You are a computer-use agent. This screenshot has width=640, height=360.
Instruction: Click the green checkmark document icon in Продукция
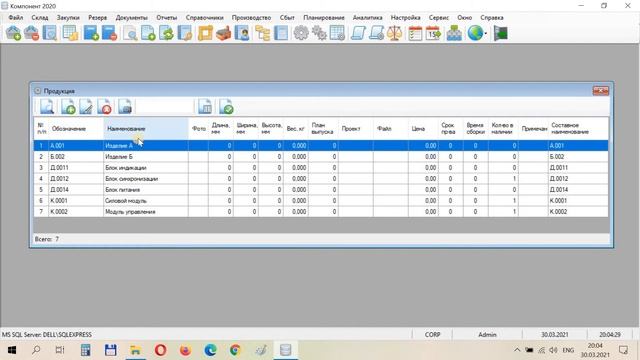click(226, 107)
